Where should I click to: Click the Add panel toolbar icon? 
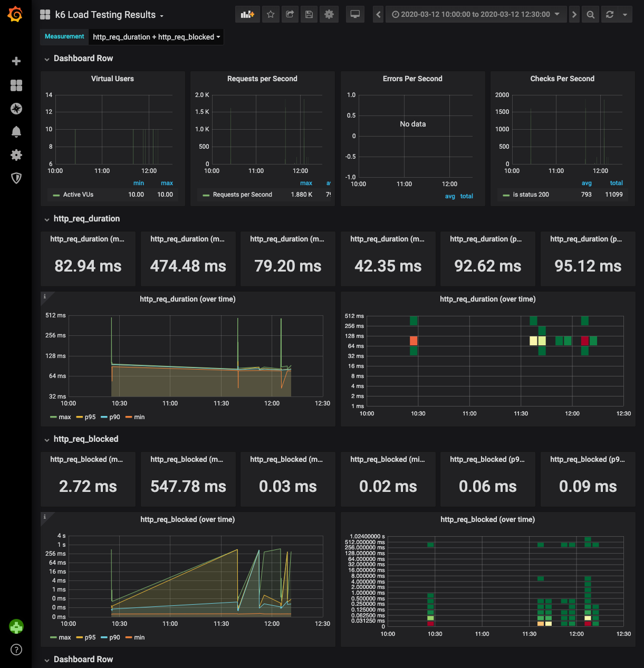click(x=247, y=14)
